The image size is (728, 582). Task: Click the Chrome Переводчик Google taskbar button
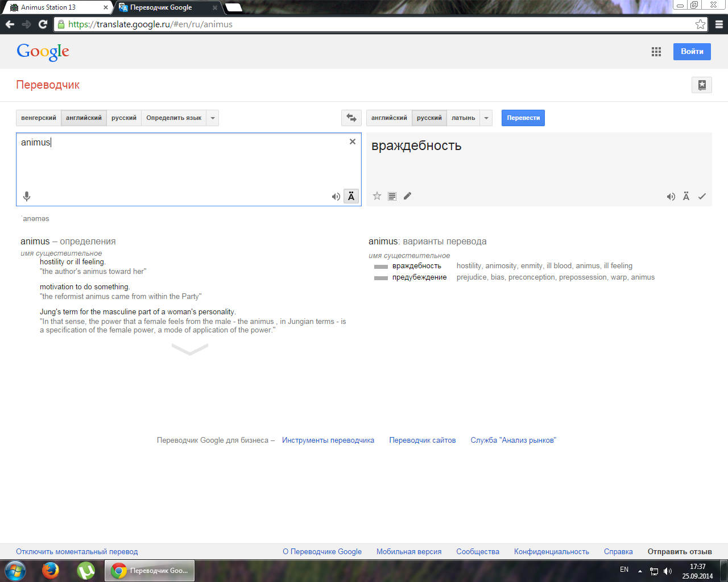(x=150, y=571)
